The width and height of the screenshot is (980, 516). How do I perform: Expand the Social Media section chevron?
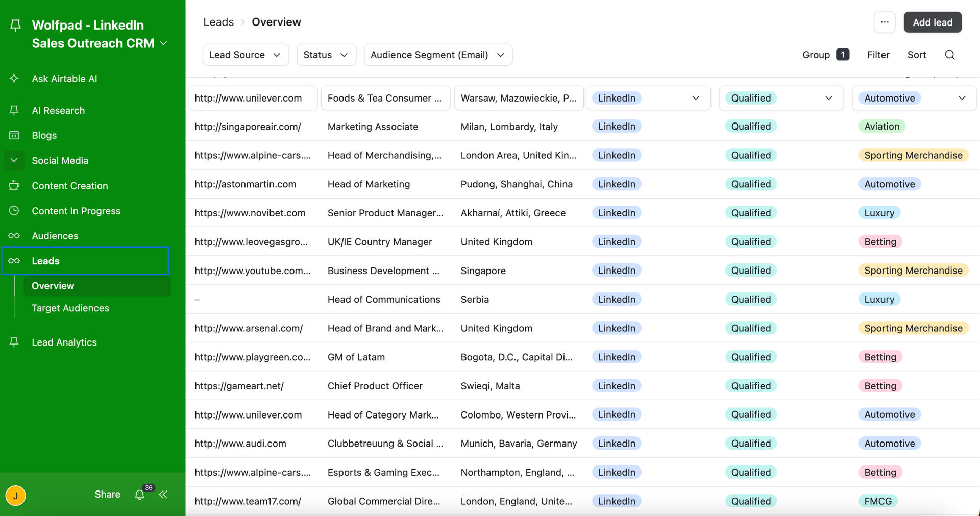point(14,160)
